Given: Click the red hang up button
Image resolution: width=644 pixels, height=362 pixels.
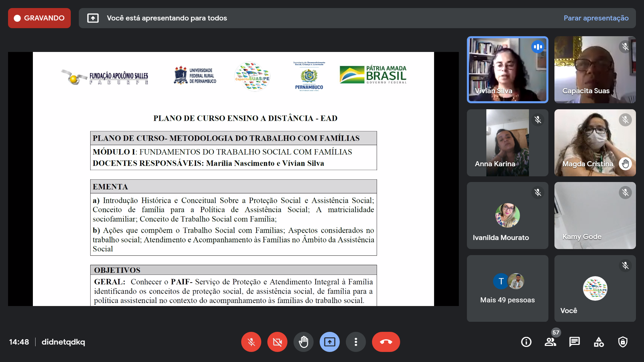Looking at the screenshot, I should 386,342.
